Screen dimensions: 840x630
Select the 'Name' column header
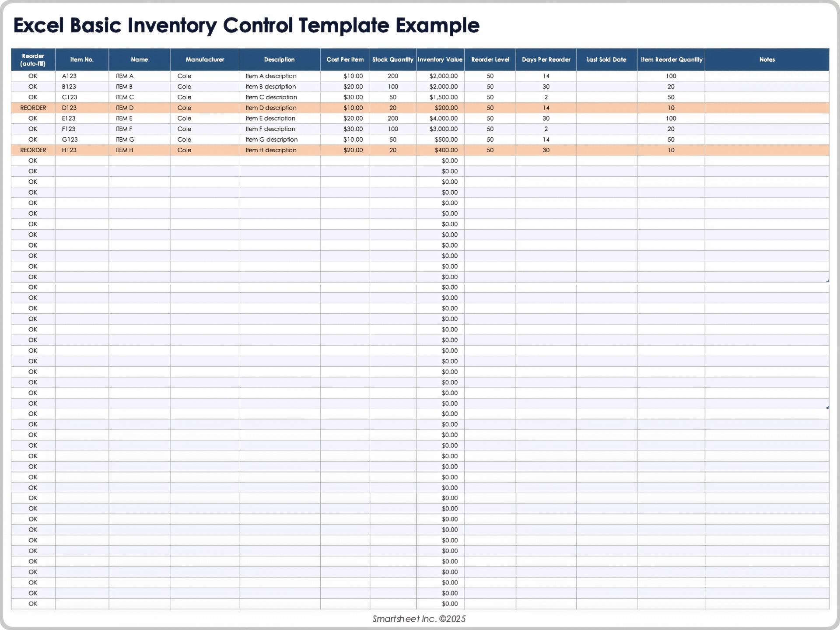tap(139, 59)
